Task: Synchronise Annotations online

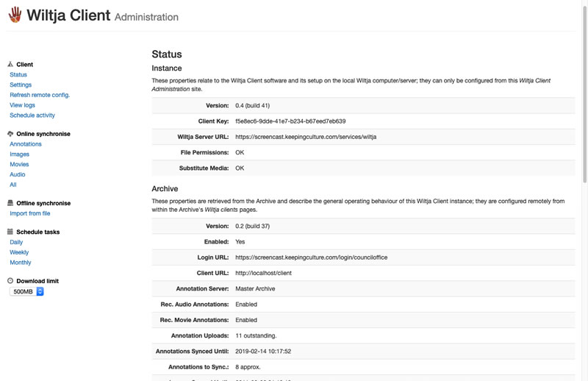Action: point(26,144)
